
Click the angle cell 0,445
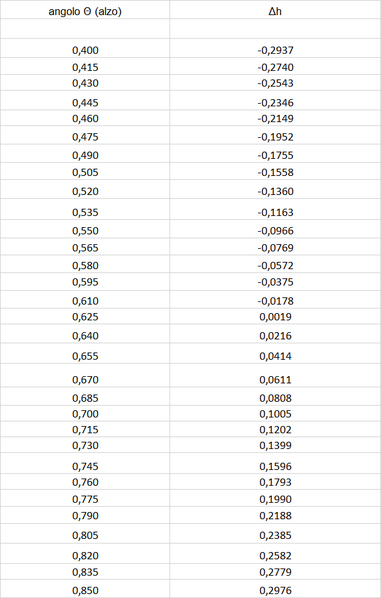[x=85, y=103]
